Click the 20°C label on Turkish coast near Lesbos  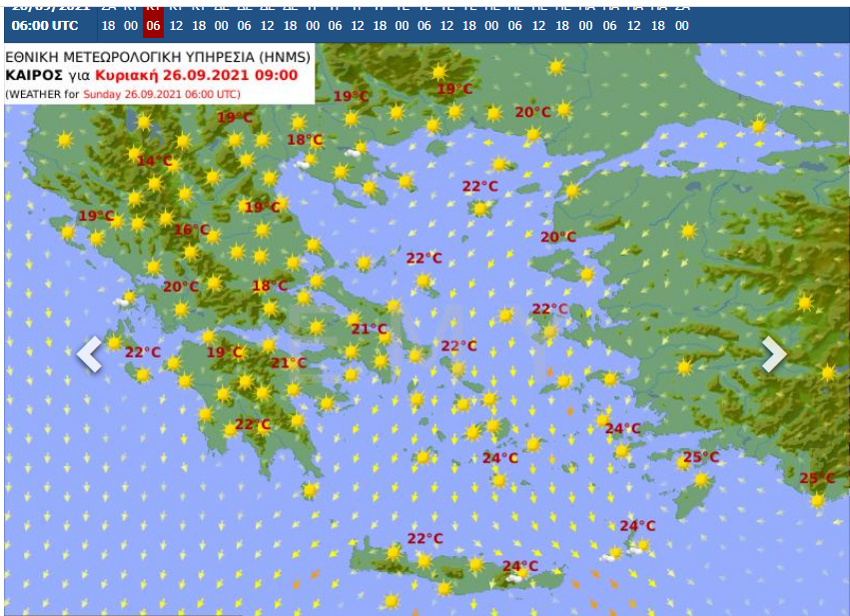click(557, 237)
